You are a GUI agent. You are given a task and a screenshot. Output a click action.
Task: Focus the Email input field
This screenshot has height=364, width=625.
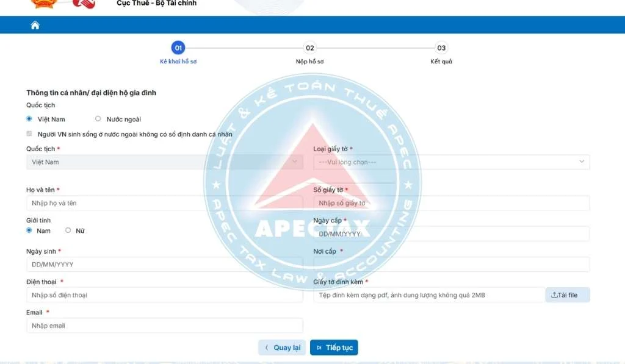coord(165,326)
